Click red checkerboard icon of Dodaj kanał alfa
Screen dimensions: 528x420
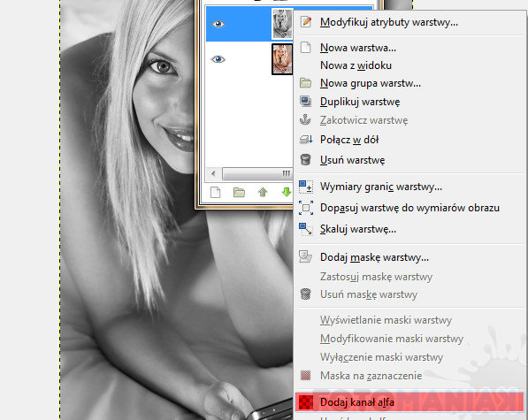pos(306,402)
